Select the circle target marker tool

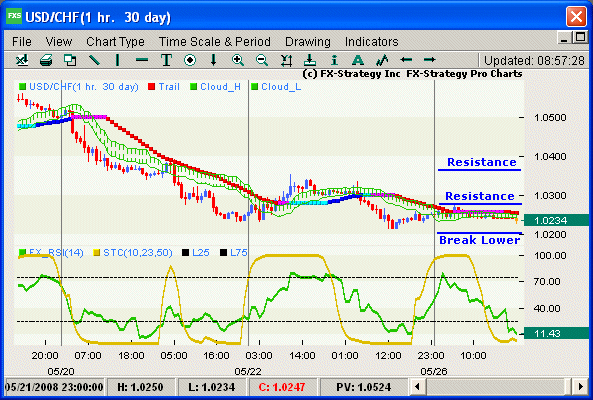190,60
